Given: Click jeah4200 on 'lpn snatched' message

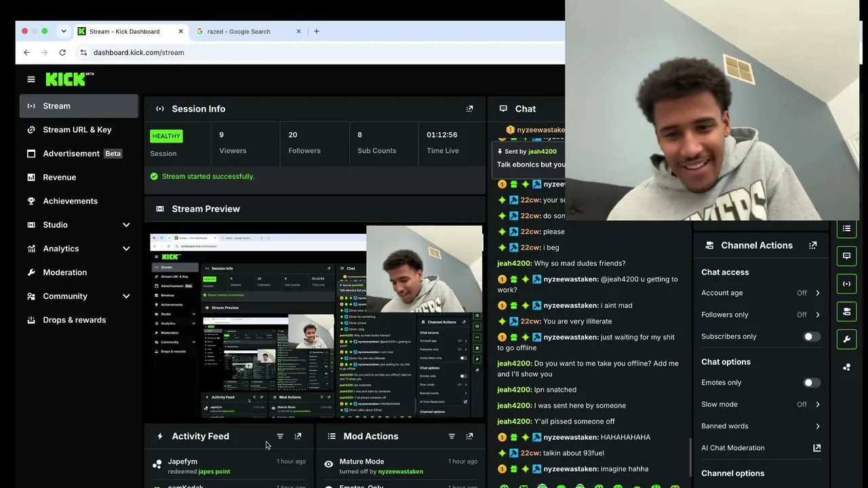Looking at the screenshot, I should (x=515, y=390).
